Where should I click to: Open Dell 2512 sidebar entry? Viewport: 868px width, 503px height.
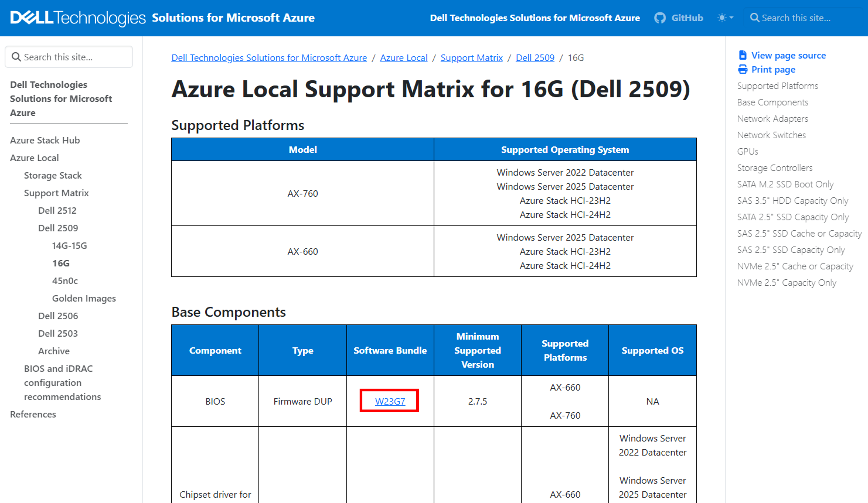(57, 210)
